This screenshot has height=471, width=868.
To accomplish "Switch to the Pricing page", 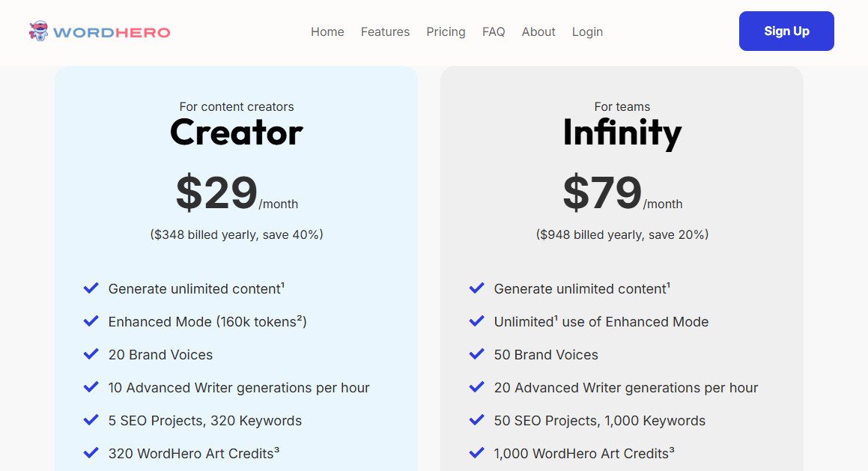I will [446, 31].
